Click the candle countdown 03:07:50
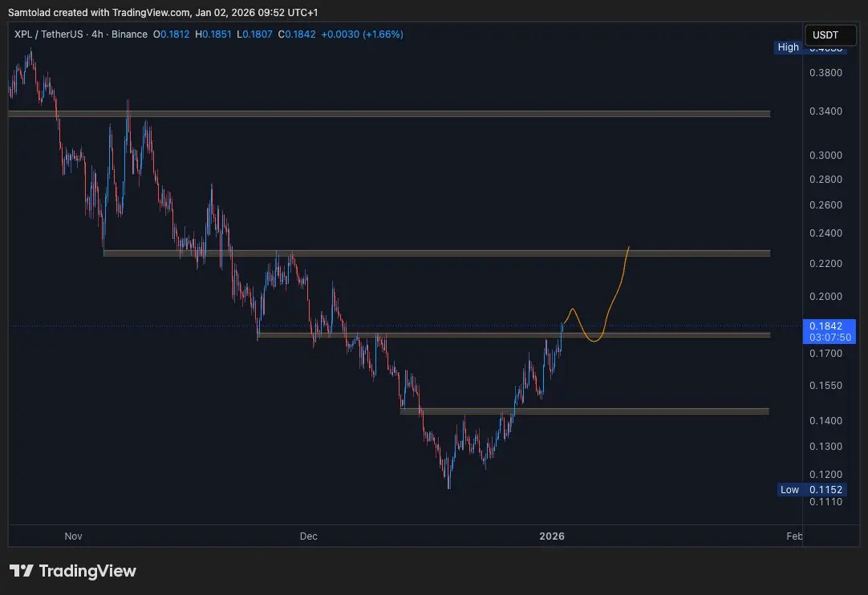This screenshot has height=595, width=868. click(x=829, y=337)
